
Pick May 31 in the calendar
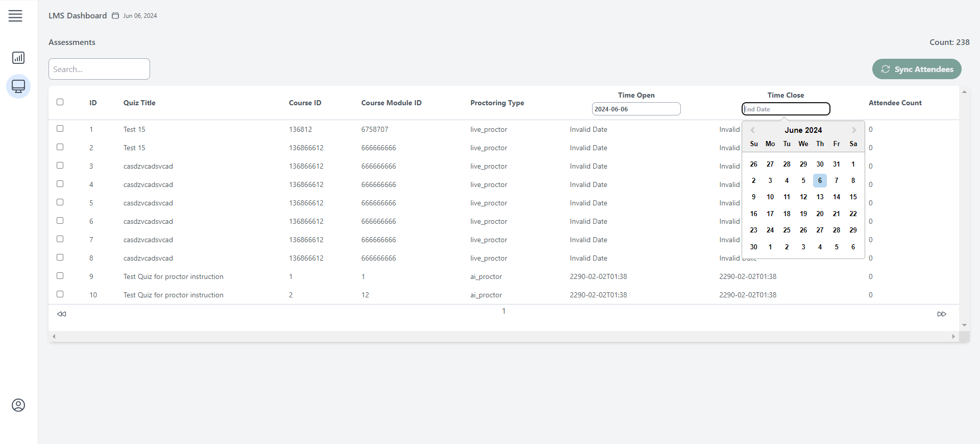pyautogui.click(x=837, y=164)
